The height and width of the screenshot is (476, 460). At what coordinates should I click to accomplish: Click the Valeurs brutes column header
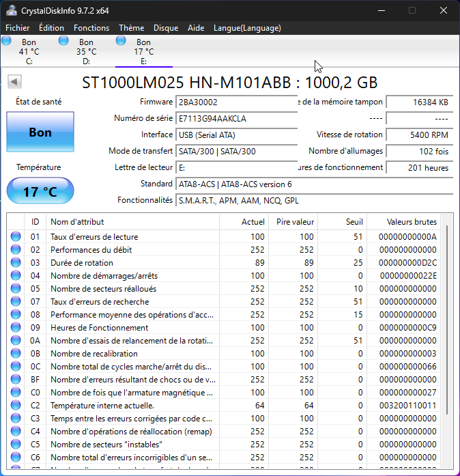tap(403, 222)
